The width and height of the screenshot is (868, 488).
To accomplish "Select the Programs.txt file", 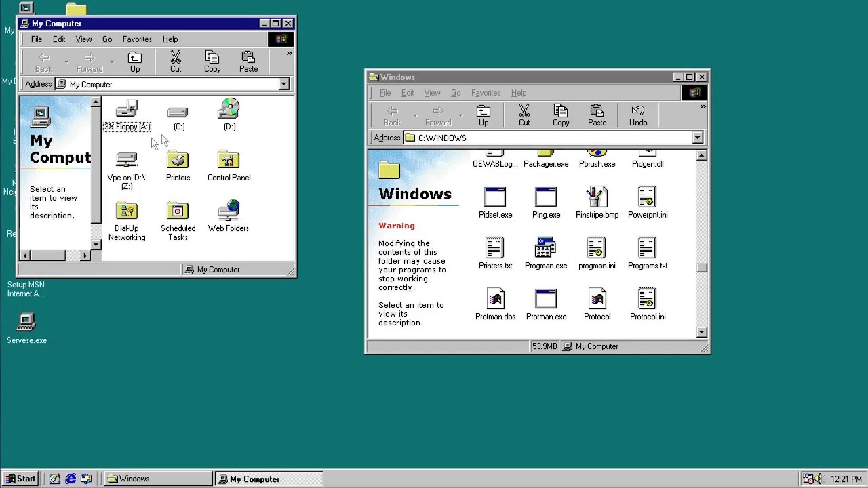I will point(648,254).
